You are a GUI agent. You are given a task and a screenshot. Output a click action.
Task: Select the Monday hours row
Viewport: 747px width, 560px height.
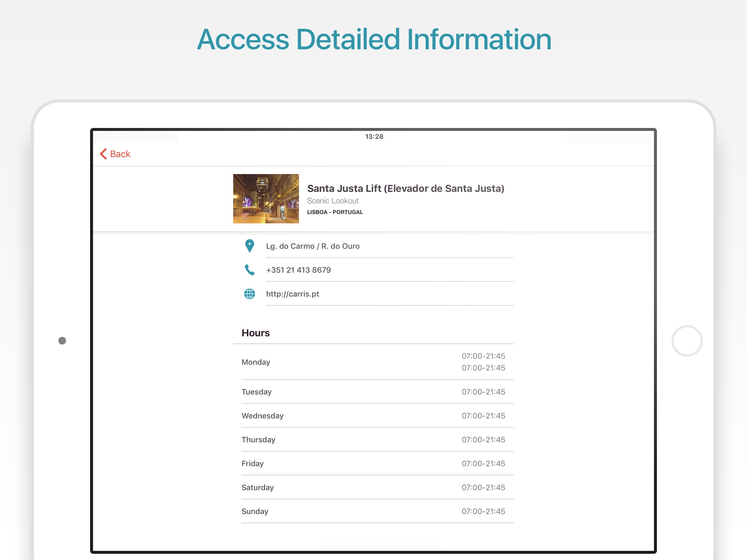click(373, 362)
